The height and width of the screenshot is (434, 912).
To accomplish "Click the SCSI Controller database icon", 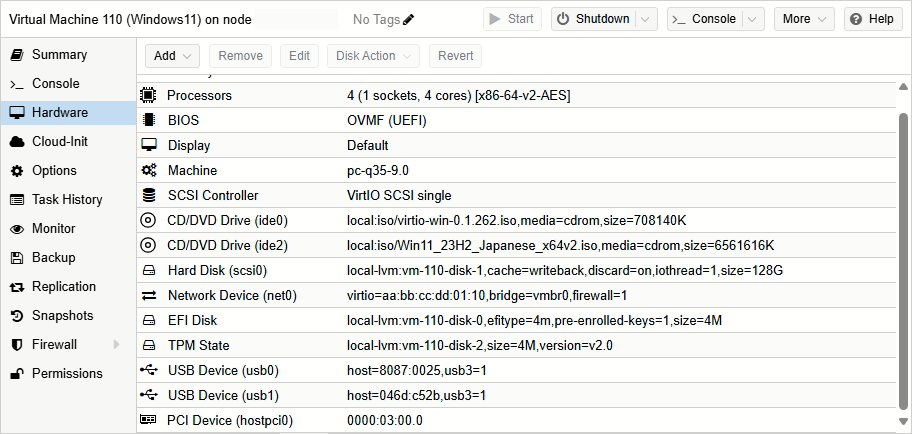I will (x=149, y=195).
